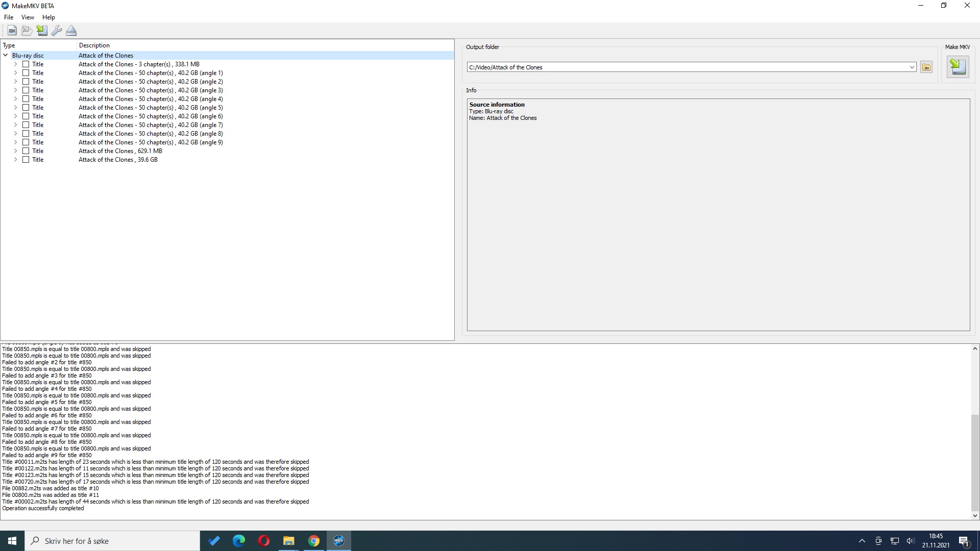
Task: Check the 3 chapter(s) 338.1 MB title
Action: (x=26, y=64)
